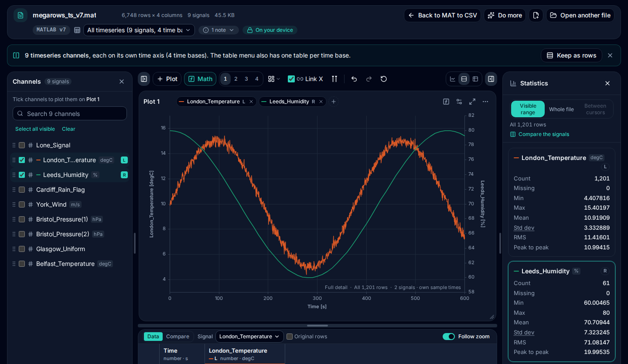Switch to the Compare tab in the data panel
The width and height of the screenshot is (628, 364).
point(177,337)
